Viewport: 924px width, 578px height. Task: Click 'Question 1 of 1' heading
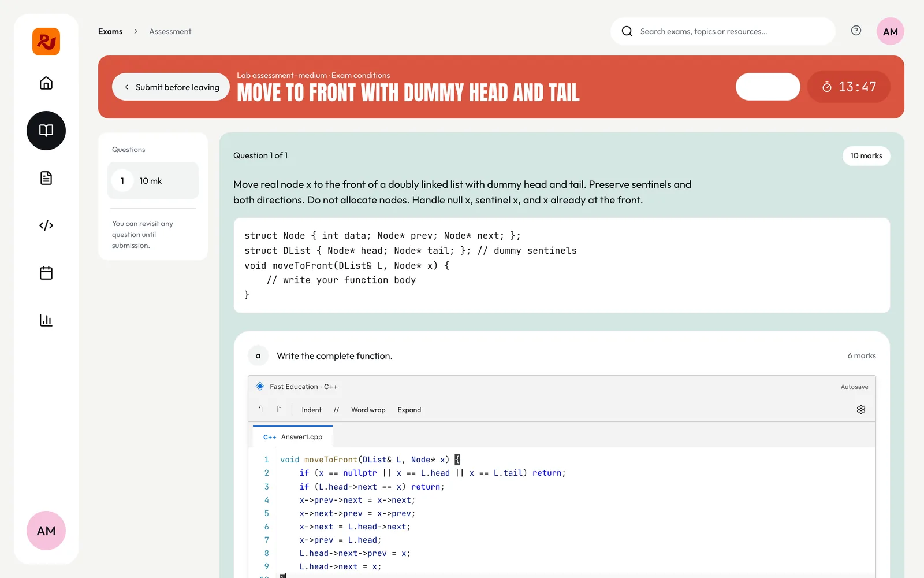[x=260, y=155]
